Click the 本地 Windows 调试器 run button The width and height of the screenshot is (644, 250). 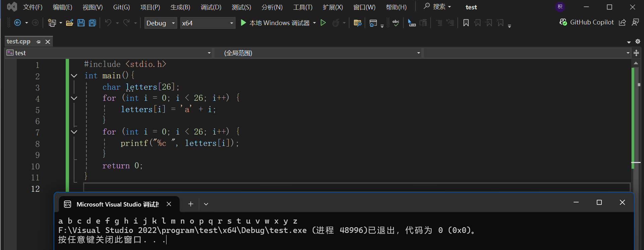[x=275, y=23]
